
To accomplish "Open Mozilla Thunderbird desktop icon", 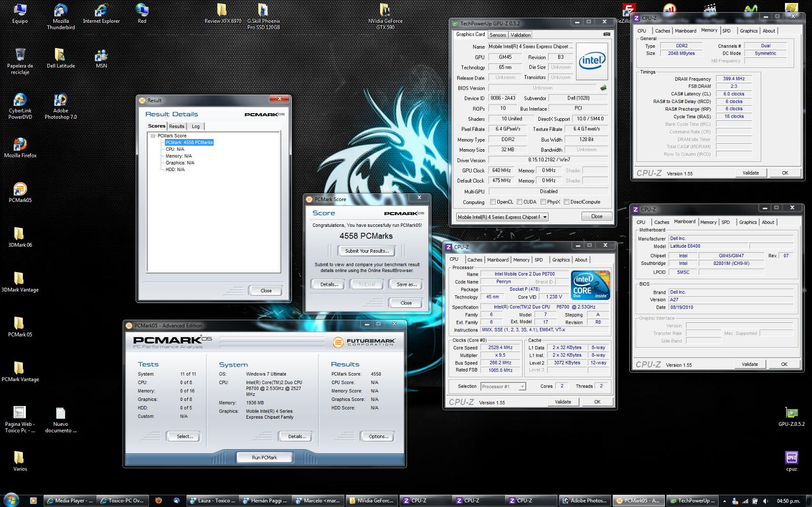I will [x=61, y=16].
